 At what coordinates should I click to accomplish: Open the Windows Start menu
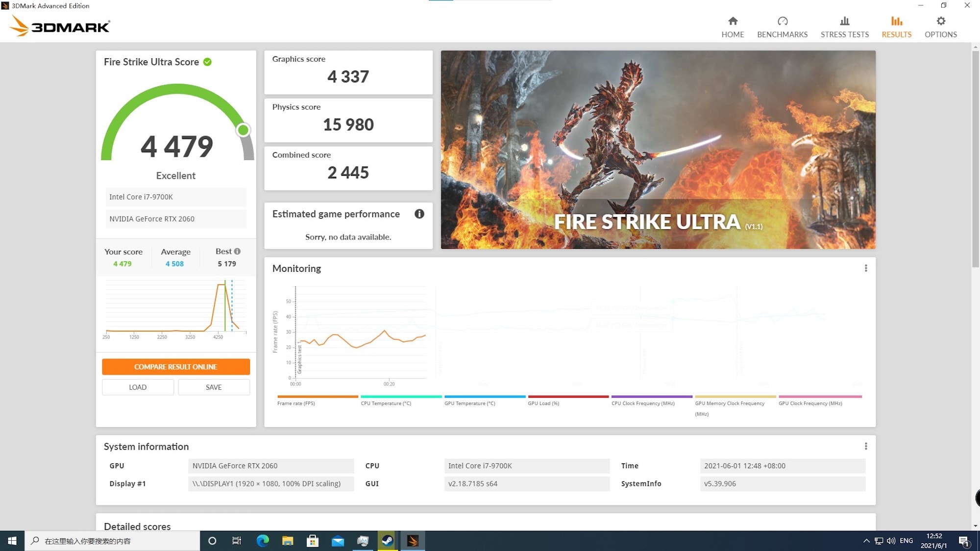point(12,541)
